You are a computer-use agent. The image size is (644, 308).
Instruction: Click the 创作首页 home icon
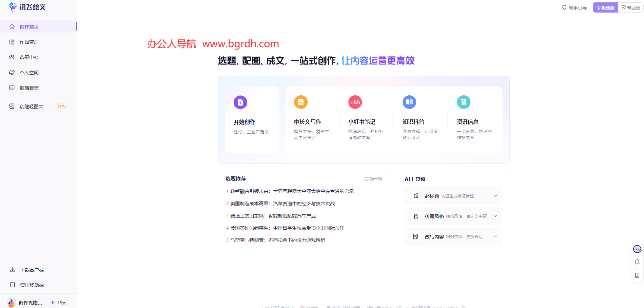pos(12,26)
